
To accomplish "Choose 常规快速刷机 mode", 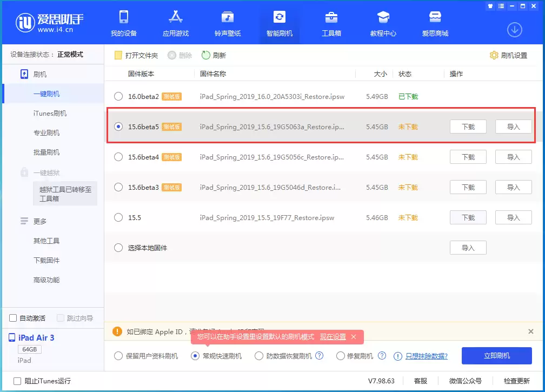I will pos(195,356).
